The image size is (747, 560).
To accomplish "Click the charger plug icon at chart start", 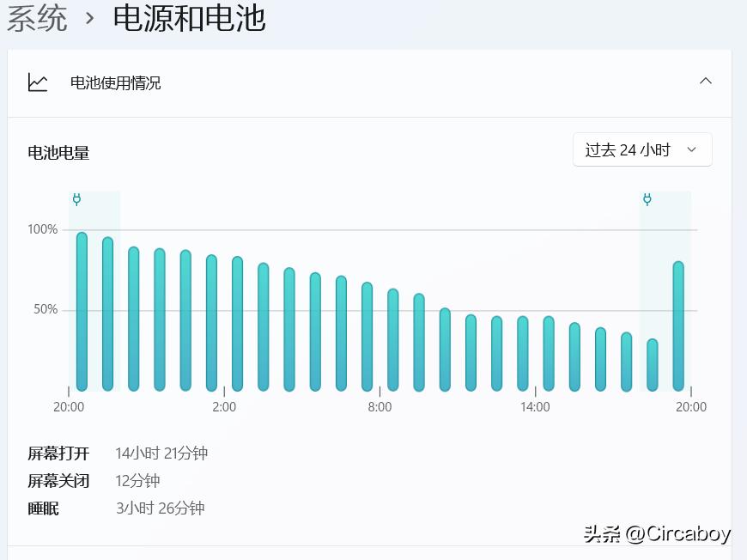I will tap(77, 198).
